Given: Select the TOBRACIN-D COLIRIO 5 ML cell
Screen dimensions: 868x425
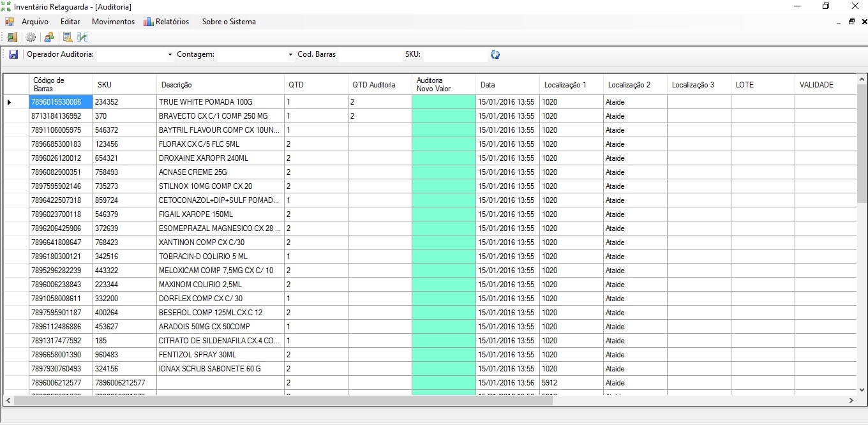Looking at the screenshot, I should [x=220, y=257].
